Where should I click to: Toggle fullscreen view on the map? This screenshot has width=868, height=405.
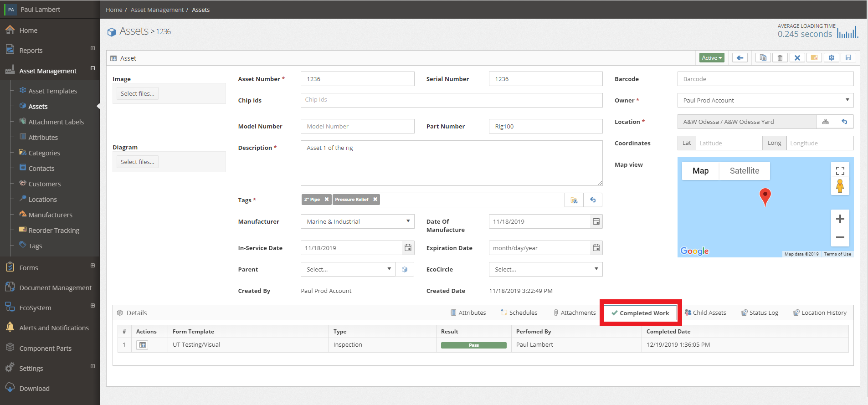click(840, 171)
